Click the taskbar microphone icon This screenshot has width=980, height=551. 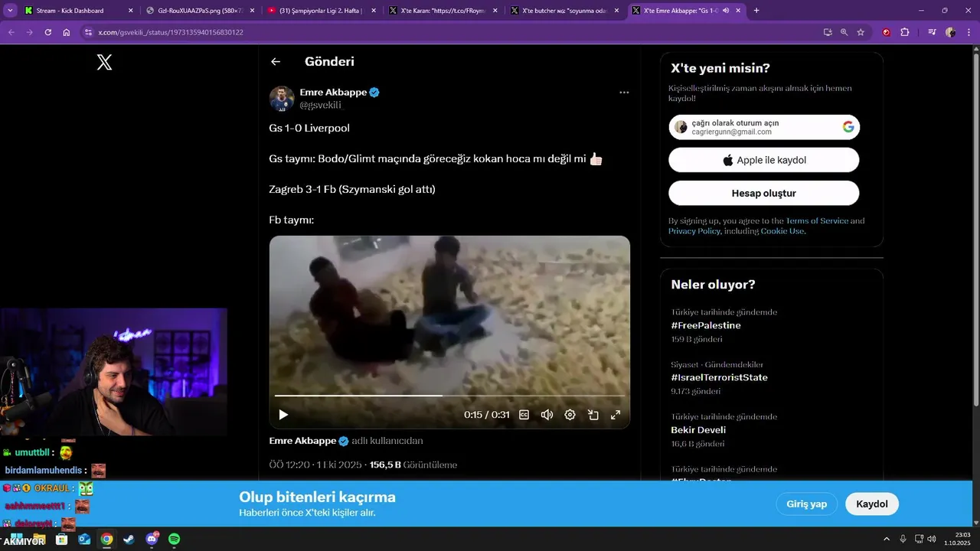tap(903, 539)
